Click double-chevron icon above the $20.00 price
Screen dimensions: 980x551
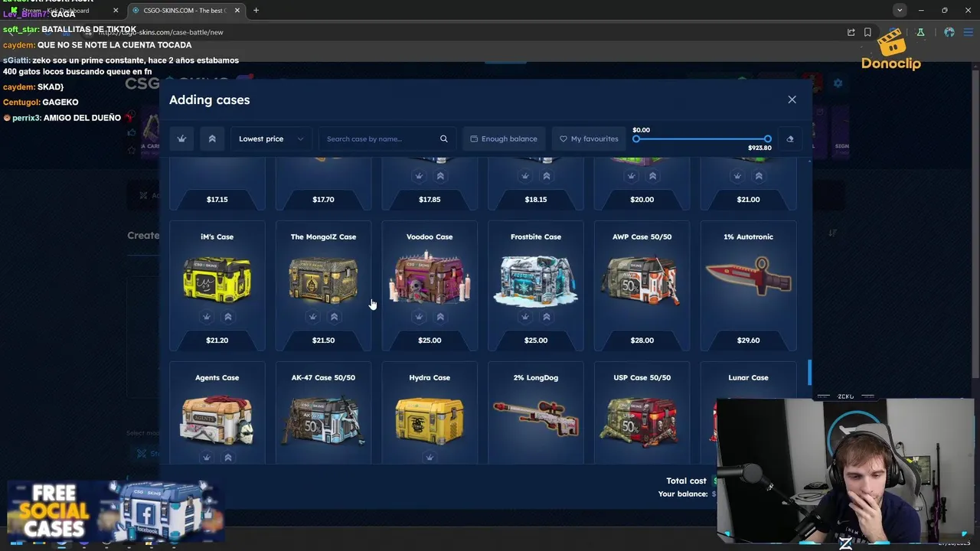(652, 176)
